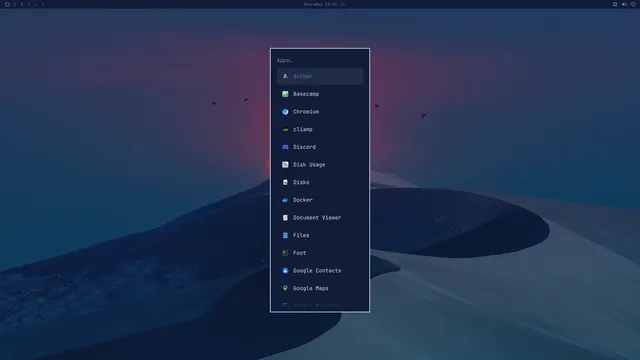Focus the Apps… search field
Image resolution: width=640 pixels, height=360 pixels.
tap(320, 60)
